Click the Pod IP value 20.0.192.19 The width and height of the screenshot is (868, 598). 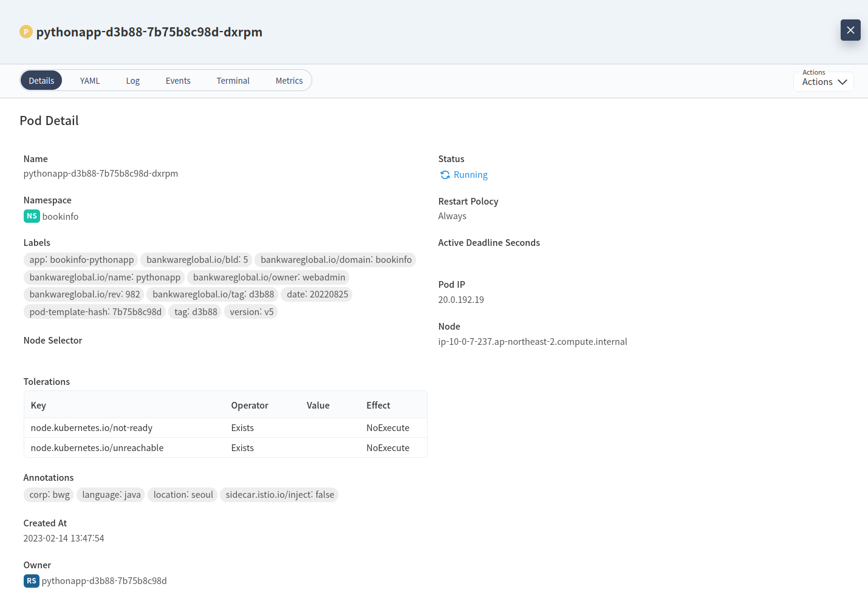(x=461, y=300)
